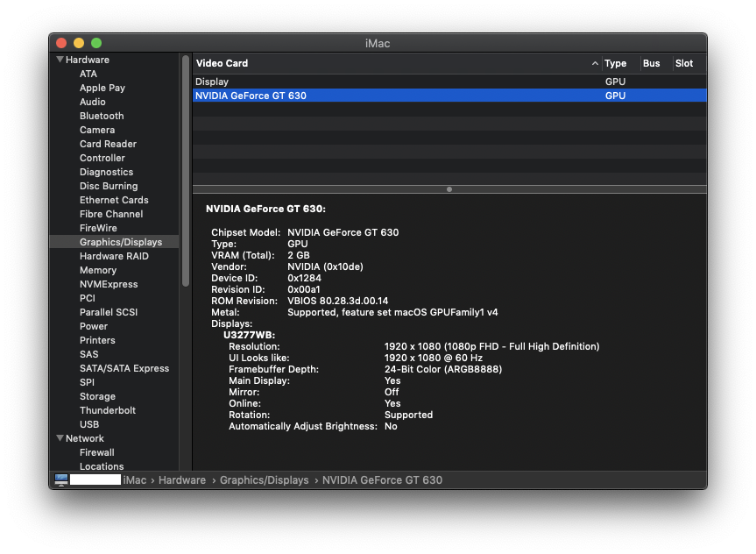Image resolution: width=756 pixels, height=554 pixels.
Task: Click the 1920 x 1080 @ 60 Hz value
Action: coord(434,358)
